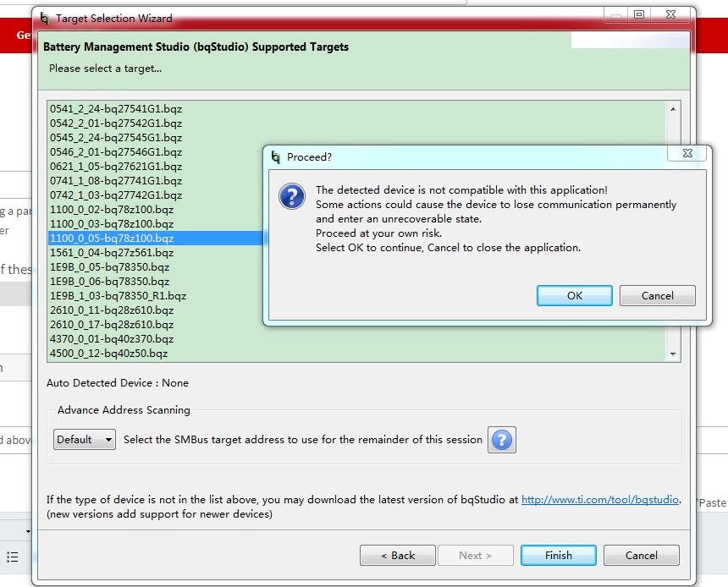The image size is (728, 587).
Task: Click the bq icon in Proceed dialog title
Action: click(276, 156)
